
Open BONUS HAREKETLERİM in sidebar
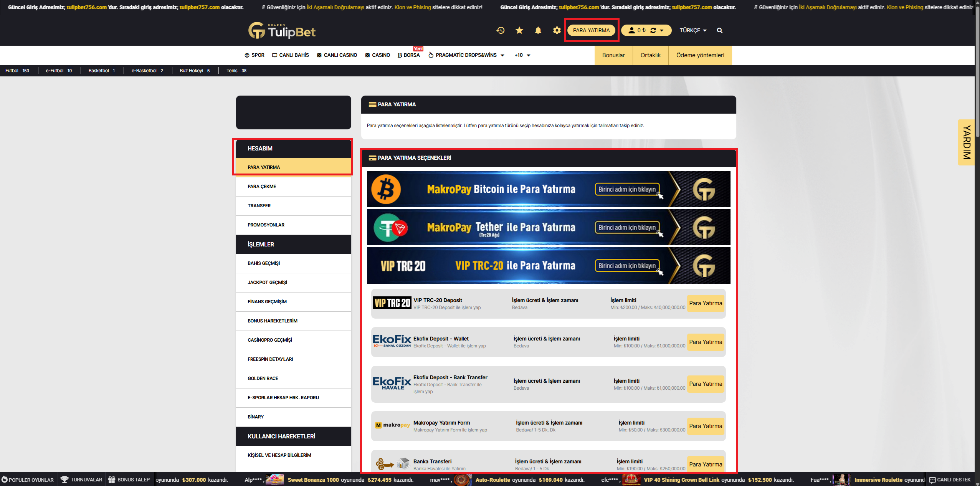294,321
